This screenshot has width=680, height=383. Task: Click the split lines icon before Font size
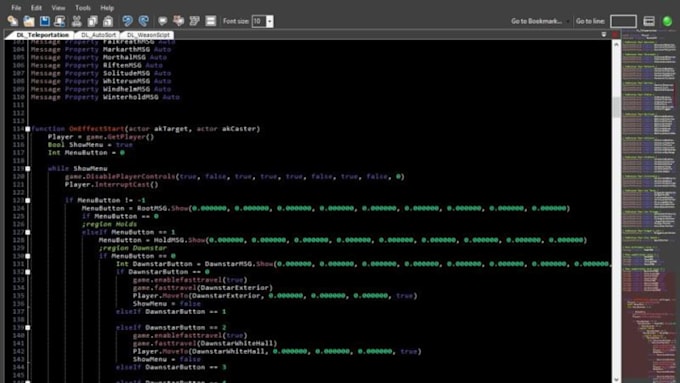click(210, 21)
